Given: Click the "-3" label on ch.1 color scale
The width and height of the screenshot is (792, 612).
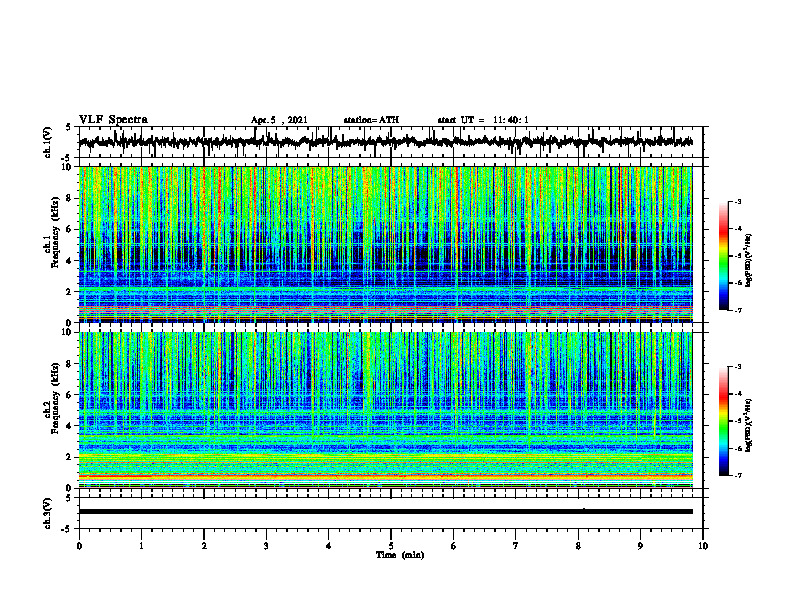Looking at the screenshot, I should 738,202.
